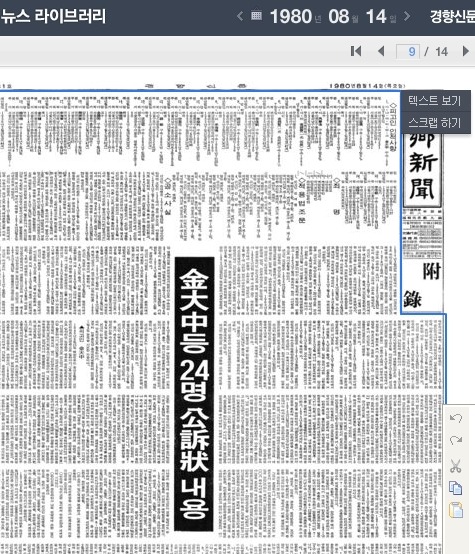Click the copy documents icon

pos(456,488)
